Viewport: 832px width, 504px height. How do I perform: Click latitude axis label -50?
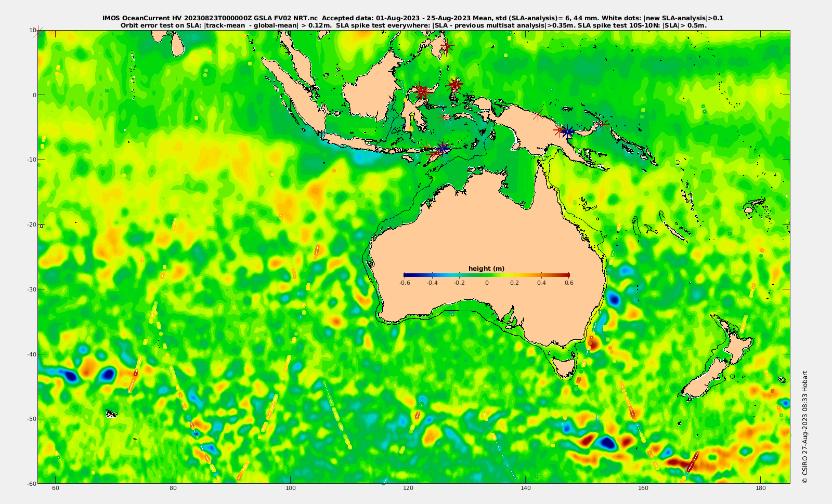[x=31, y=419]
